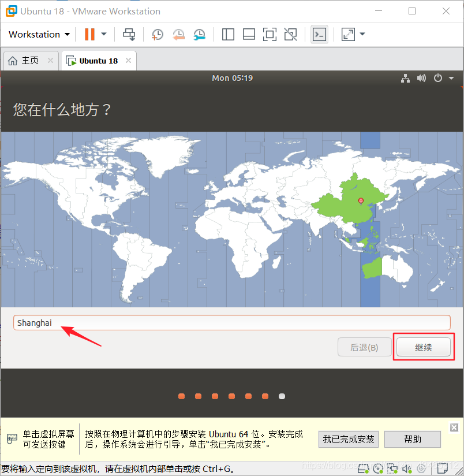Click the keyboard hint icon

(x=12, y=438)
